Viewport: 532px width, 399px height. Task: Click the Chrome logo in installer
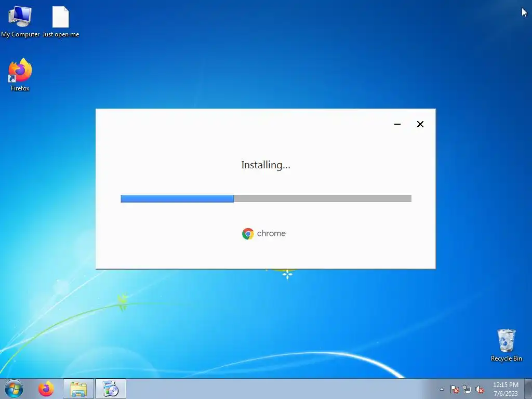click(248, 234)
